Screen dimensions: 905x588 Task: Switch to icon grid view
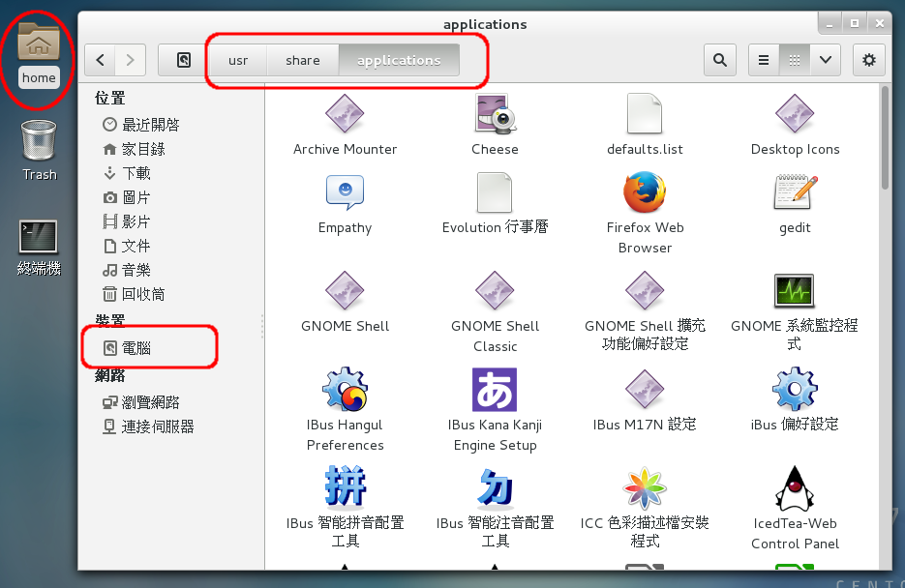tap(795, 60)
